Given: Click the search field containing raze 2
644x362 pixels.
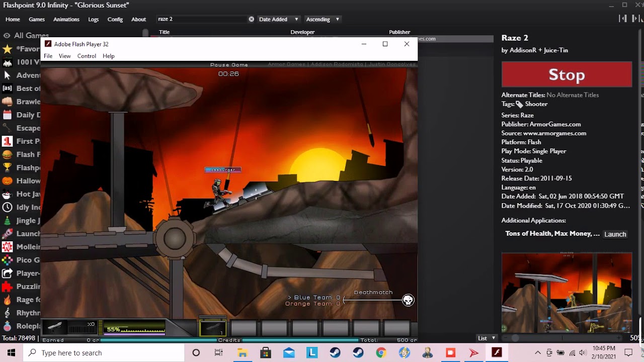Looking at the screenshot, I should (x=201, y=19).
